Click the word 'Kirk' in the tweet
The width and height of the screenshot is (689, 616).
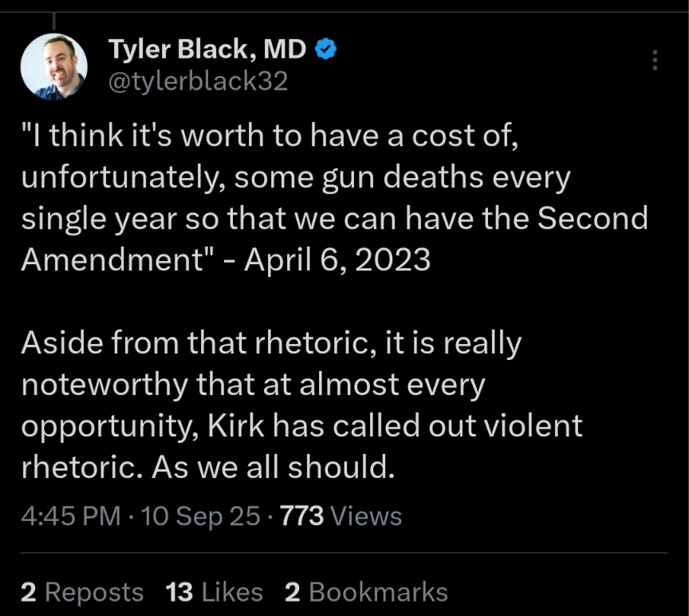pyautogui.click(x=237, y=425)
